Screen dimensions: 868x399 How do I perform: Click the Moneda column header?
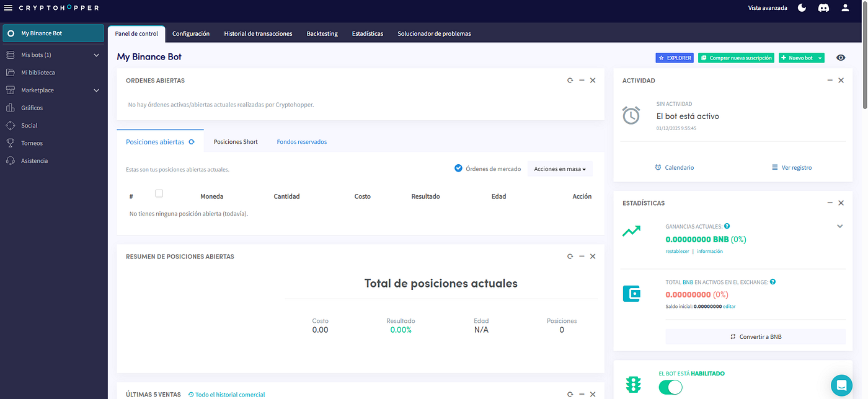[x=211, y=196]
